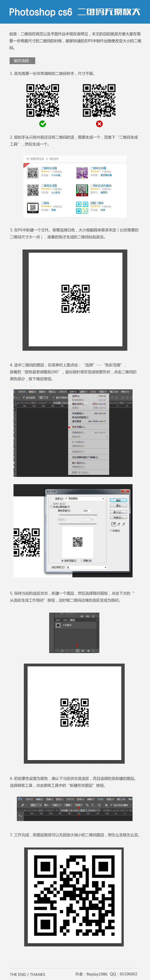Switch to the 图层 tab in panel
Viewport: 150px width, 980px height.
coord(58,620)
